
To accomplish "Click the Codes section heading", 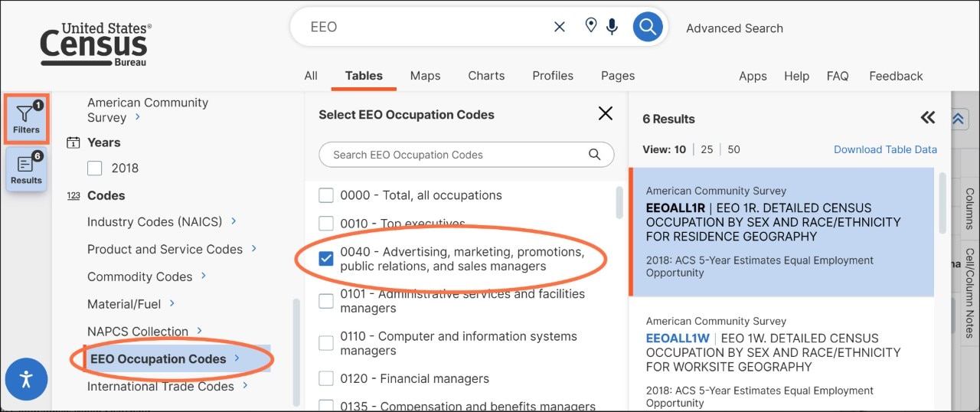I will pyautogui.click(x=106, y=195).
